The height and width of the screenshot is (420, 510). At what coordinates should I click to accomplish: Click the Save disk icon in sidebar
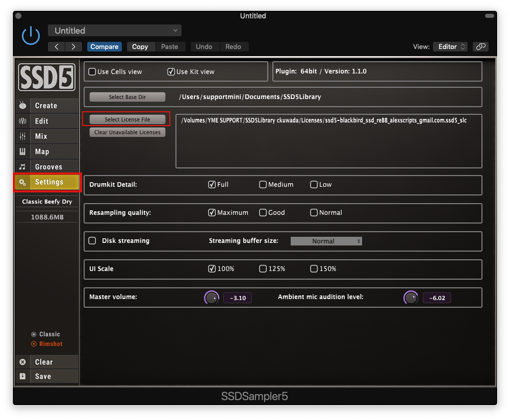coord(22,376)
